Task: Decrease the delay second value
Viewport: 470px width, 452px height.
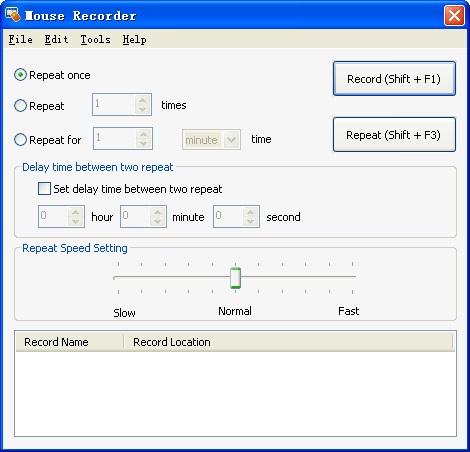Action: [x=251, y=221]
